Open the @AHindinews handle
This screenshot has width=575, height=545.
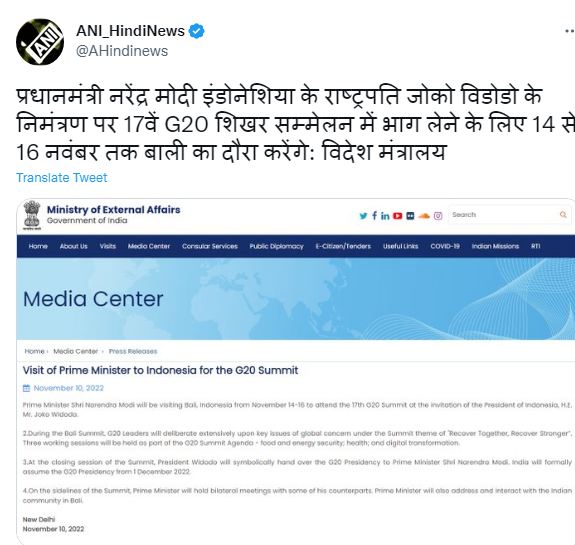coord(122,51)
